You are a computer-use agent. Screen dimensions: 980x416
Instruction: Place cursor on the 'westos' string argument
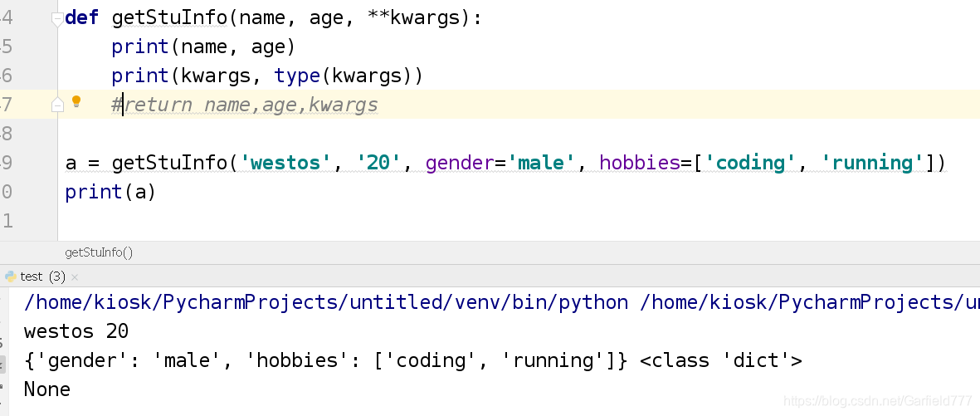coord(290,163)
